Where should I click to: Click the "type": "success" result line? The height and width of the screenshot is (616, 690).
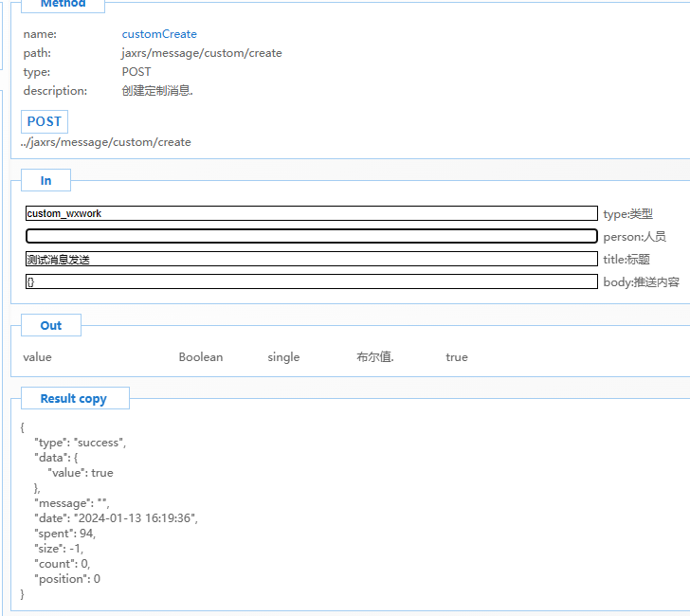pos(80,443)
